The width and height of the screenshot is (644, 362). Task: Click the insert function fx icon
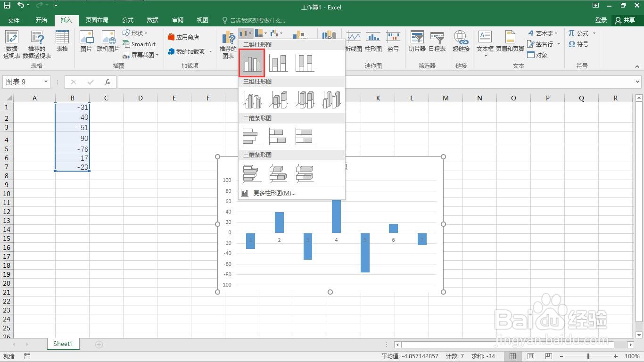107,82
